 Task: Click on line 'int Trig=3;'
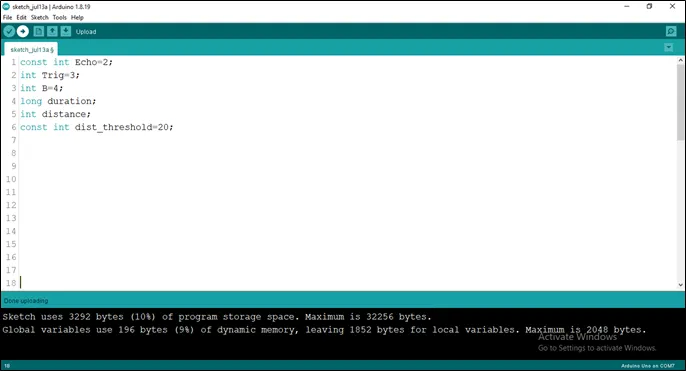pos(50,75)
